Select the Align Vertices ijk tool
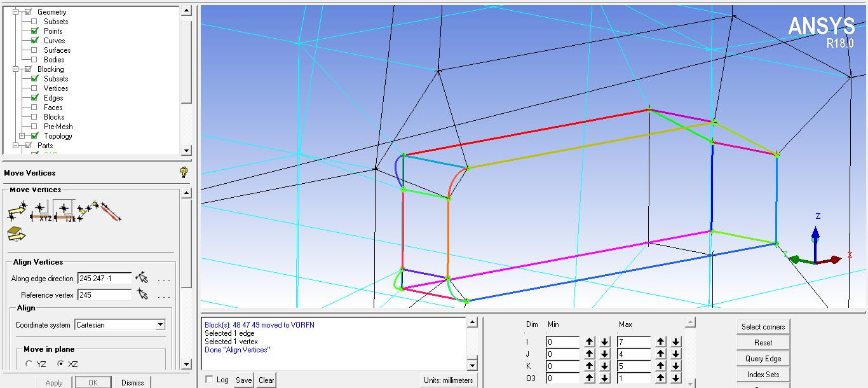Viewport: 868px width, 388px height. (65, 211)
